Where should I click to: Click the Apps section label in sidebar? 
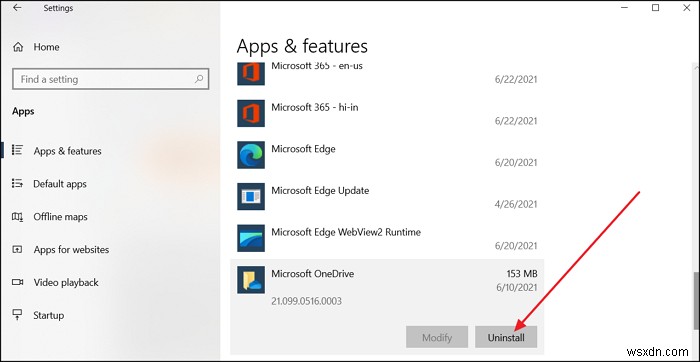23,111
